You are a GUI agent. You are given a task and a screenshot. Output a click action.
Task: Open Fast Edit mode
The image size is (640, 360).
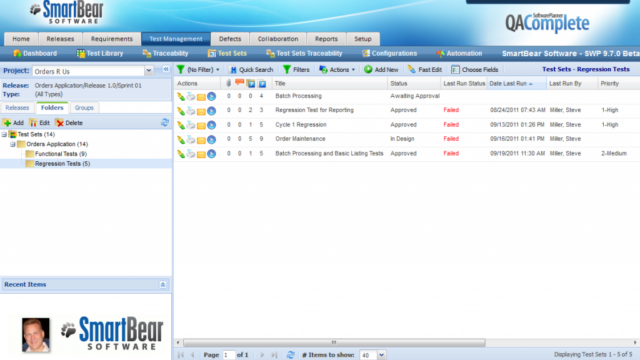[425, 70]
